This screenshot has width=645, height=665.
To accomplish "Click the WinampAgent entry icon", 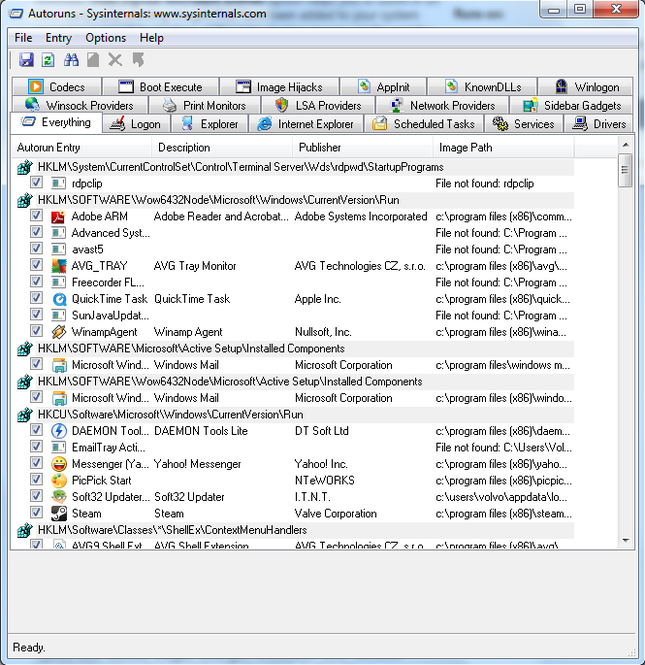I will [59, 332].
